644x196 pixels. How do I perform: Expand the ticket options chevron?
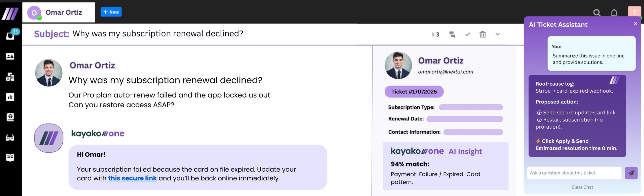click(x=498, y=34)
